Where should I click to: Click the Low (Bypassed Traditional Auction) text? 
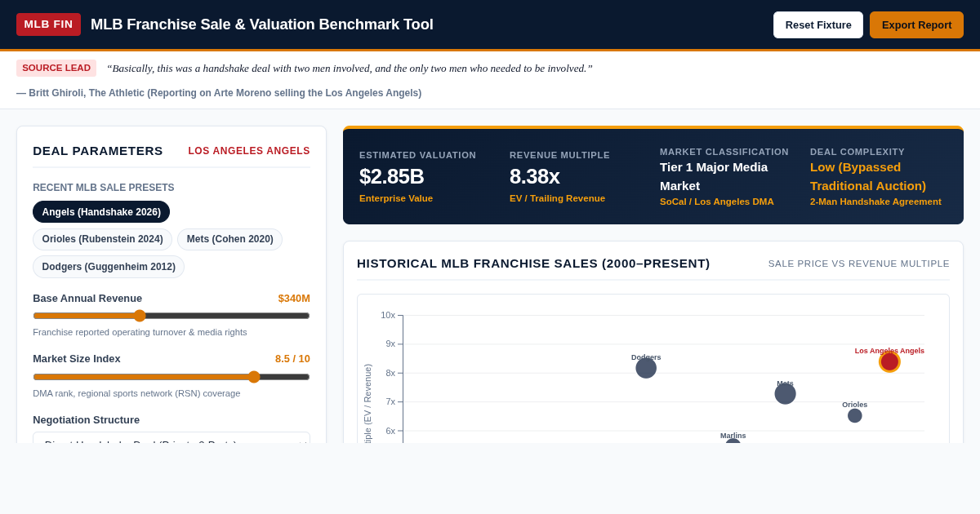tap(868, 176)
